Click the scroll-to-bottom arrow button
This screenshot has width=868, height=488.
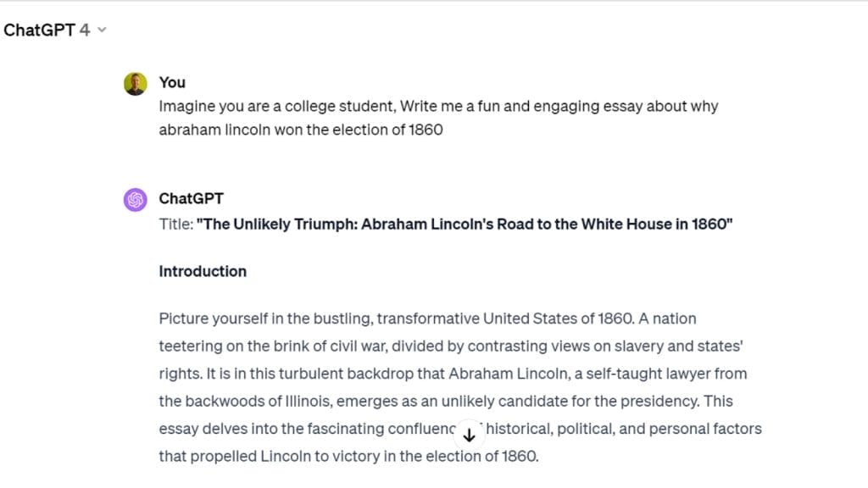tap(469, 435)
